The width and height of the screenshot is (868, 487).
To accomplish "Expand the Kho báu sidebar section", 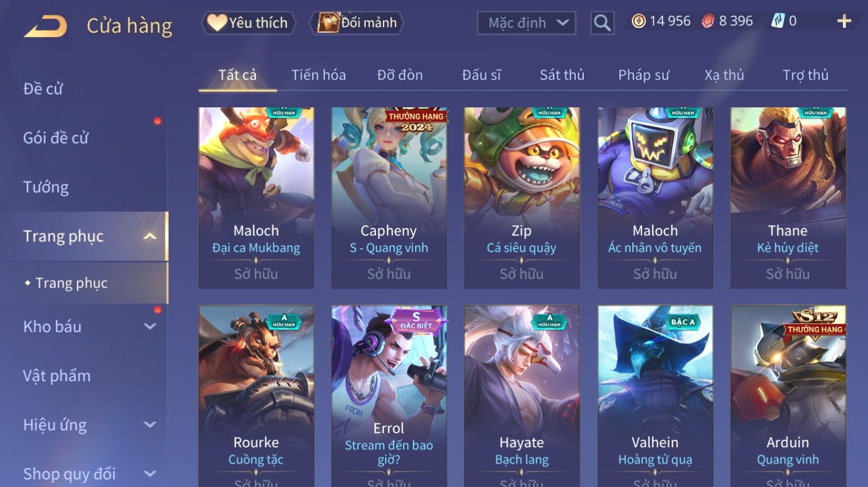I will (x=150, y=327).
